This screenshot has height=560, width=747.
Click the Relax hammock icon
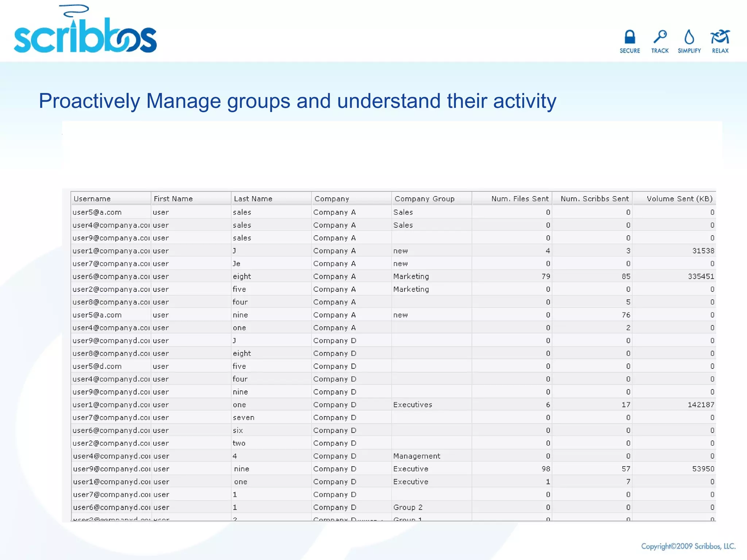coord(720,37)
